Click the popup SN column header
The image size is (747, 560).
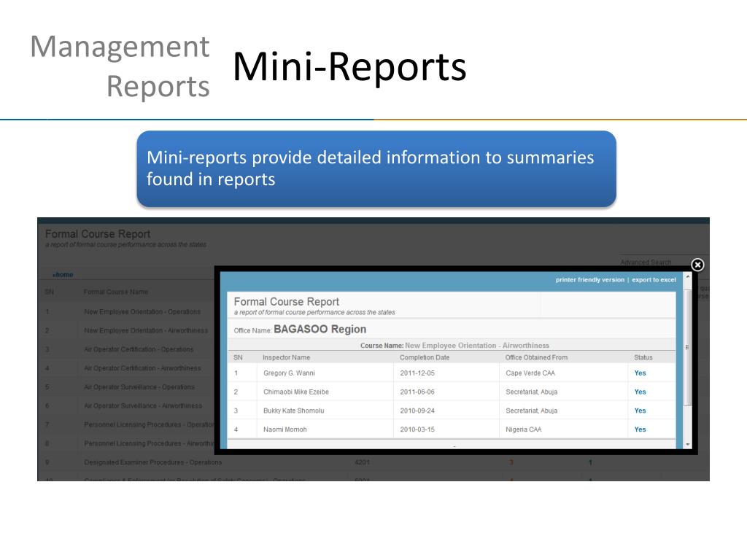238,357
